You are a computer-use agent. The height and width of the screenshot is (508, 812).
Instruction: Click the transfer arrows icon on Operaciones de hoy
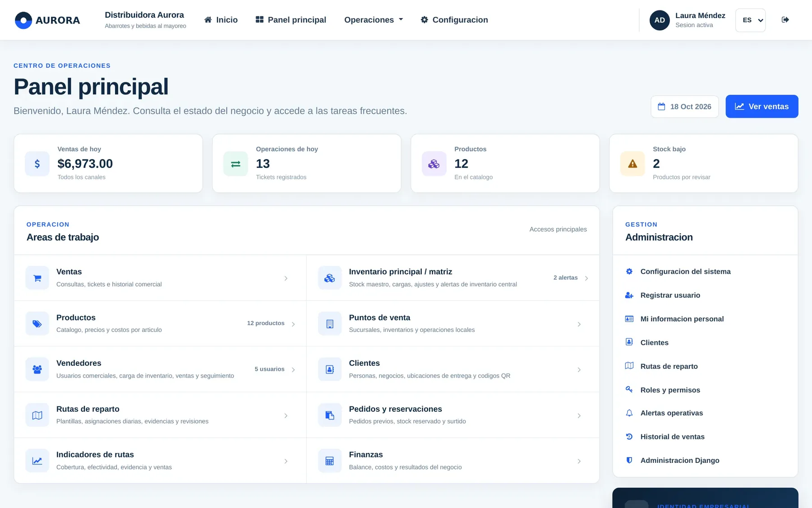(235, 163)
